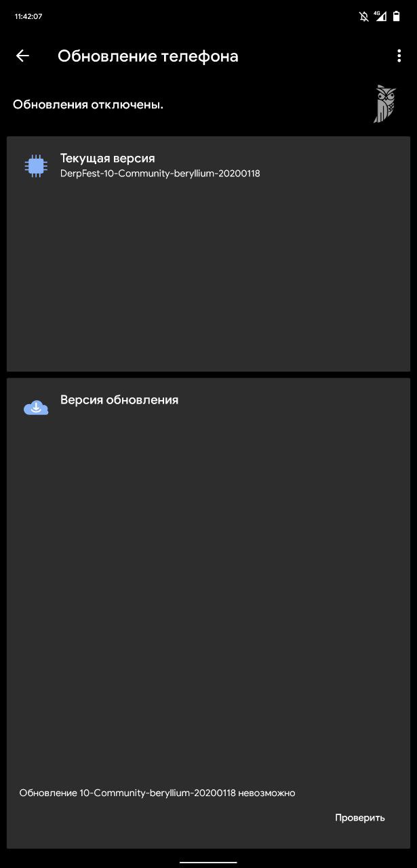Tap the battery status icon
This screenshot has width=417, height=868.
click(x=397, y=16)
